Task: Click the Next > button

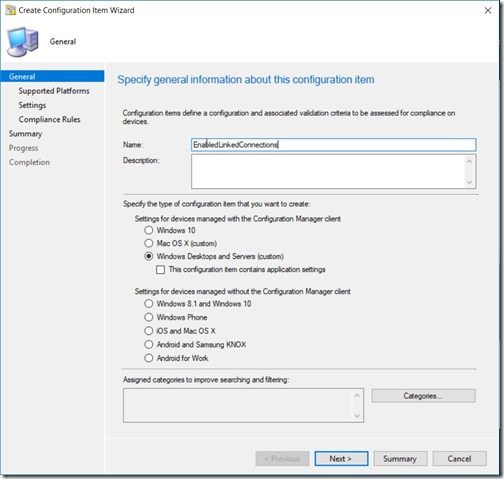Action: point(341,459)
